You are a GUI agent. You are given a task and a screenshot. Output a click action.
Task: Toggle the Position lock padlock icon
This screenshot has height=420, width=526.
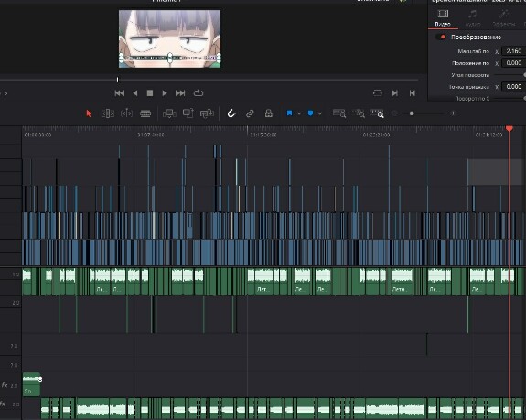coord(269,113)
